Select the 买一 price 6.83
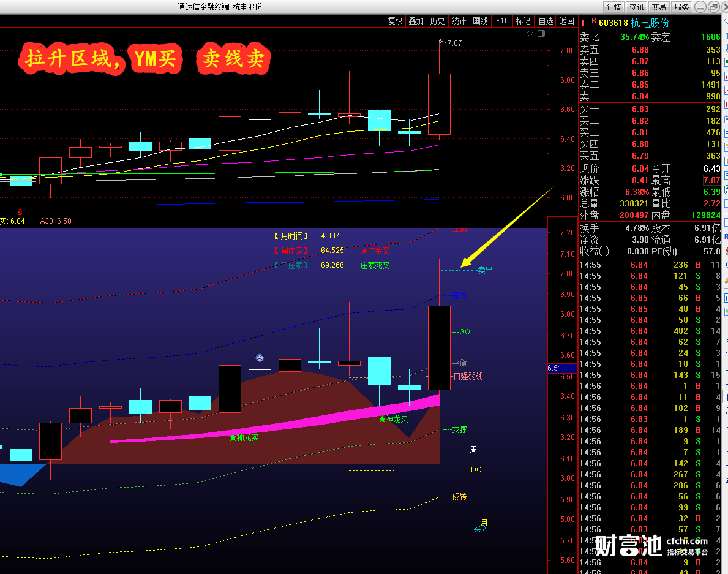This screenshot has height=574, width=728. click(640, 109)
